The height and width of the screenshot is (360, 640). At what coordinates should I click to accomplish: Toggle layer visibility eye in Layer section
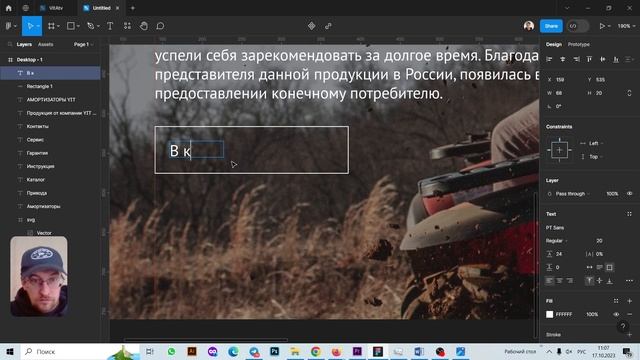[x=629, y=193]
